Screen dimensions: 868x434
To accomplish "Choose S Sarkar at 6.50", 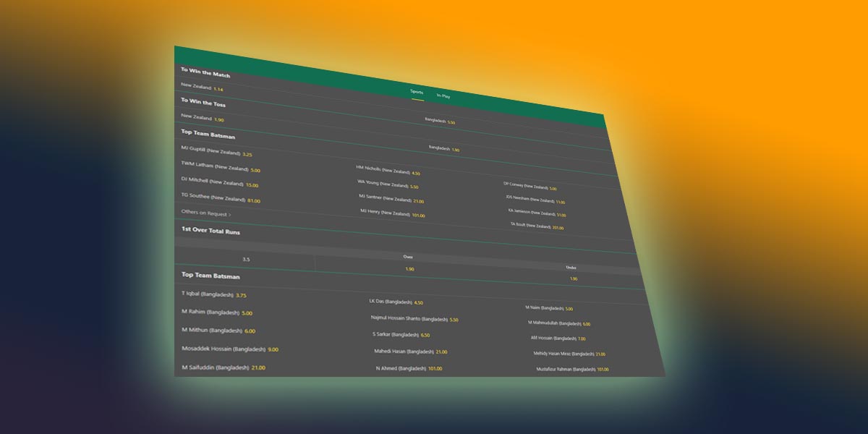I will (x=401, y=336).
